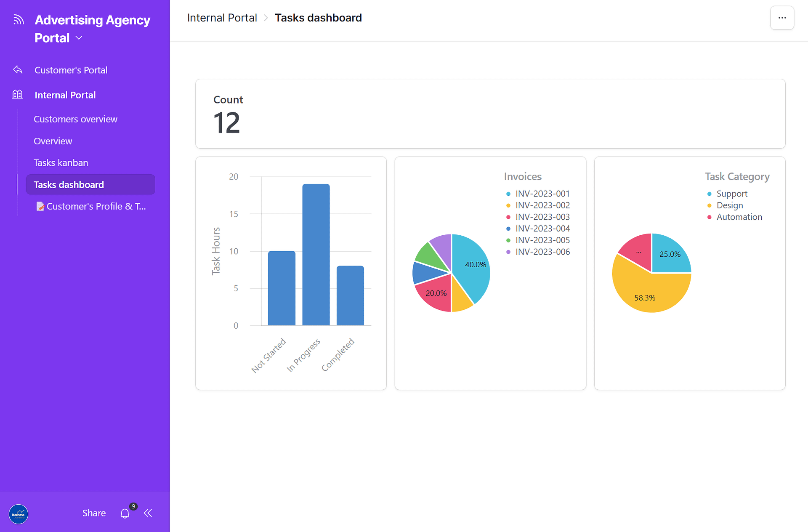Toggle the Support series in Task Category legend

pos(732,194)
